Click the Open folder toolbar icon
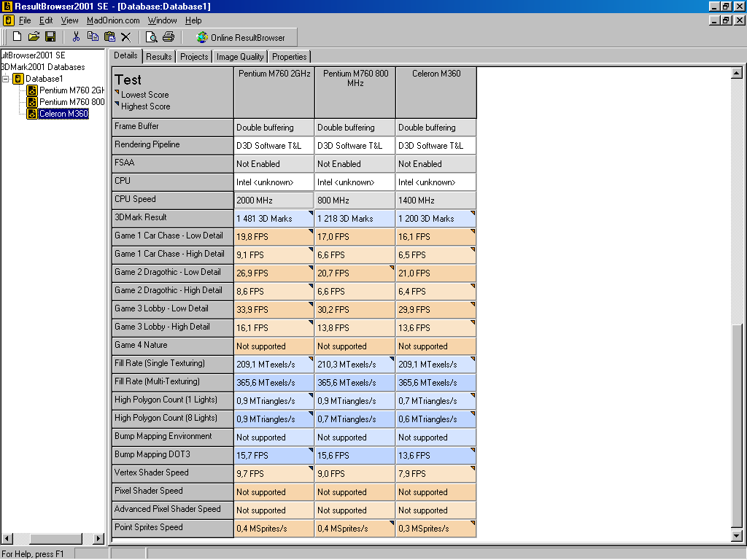This screenshot has width=747, height=560. pyautogui.click(x=34, y=36)
